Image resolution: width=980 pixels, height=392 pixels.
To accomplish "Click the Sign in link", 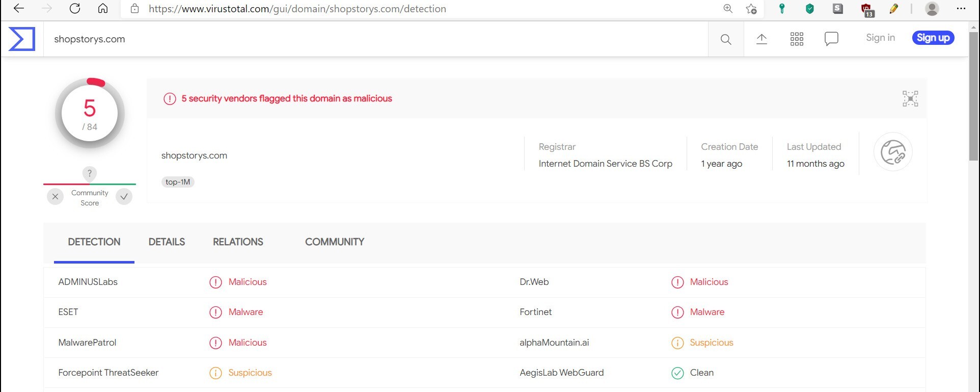I will click(x=880, y=38).
